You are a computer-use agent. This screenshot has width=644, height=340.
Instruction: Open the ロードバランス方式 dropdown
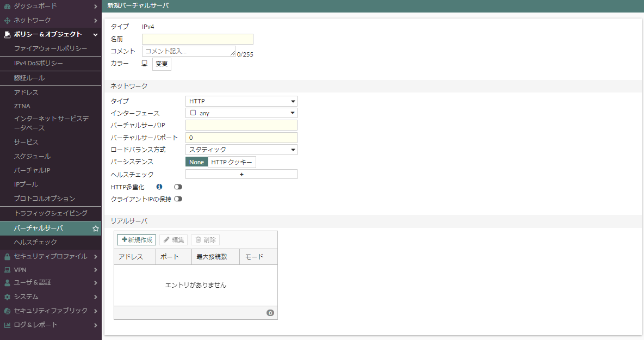(242, 150)
